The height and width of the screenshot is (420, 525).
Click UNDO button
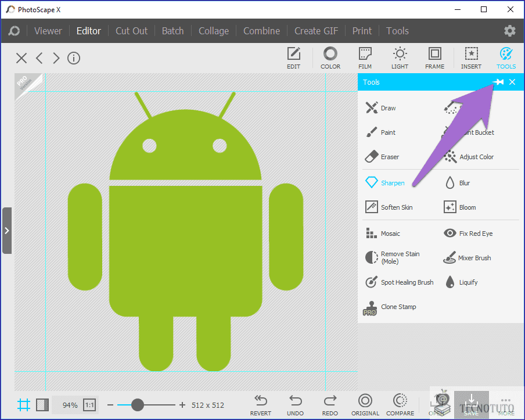coord(295,405)
